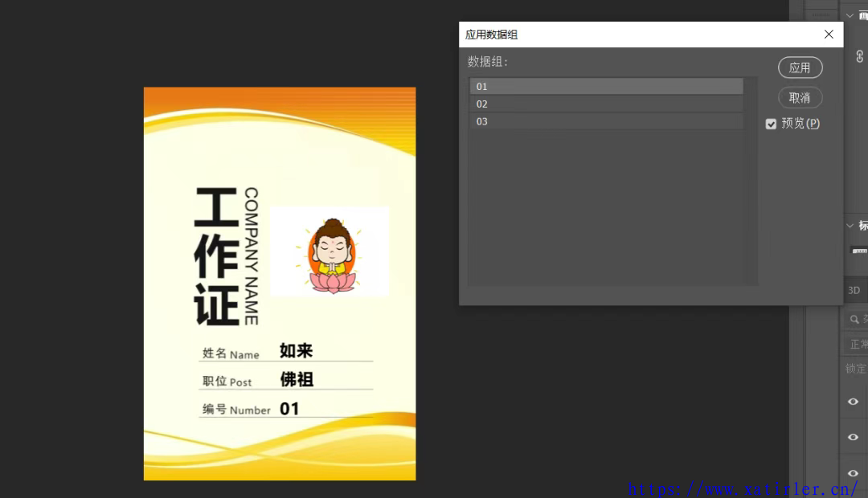Image resolution: width=868 pixels, height=498 pixels.
Task: Select data set 01 in the list
Action: [606, 86]
